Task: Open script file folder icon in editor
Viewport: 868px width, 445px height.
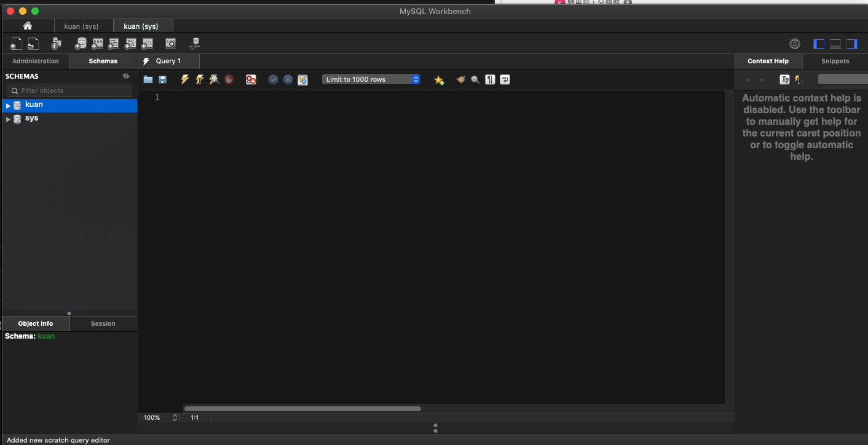Action: (x=148, y=80)
